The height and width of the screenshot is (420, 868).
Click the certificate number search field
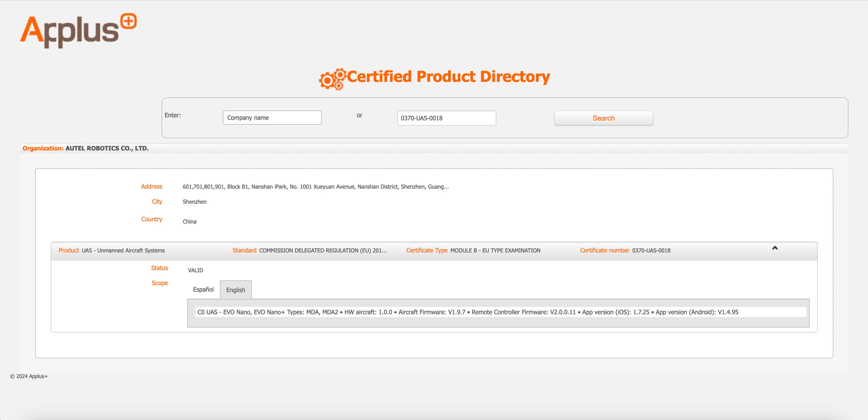(x=447, y=118)
